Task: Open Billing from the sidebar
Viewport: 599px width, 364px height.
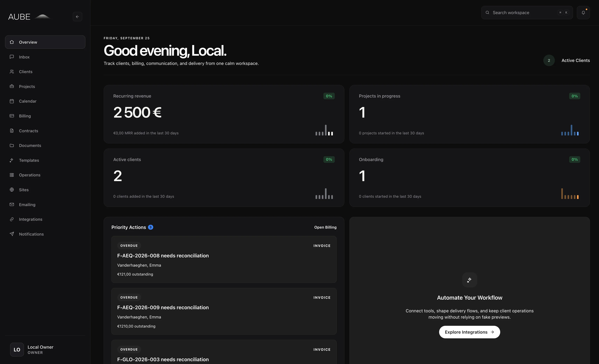Action: click(45, 116)
